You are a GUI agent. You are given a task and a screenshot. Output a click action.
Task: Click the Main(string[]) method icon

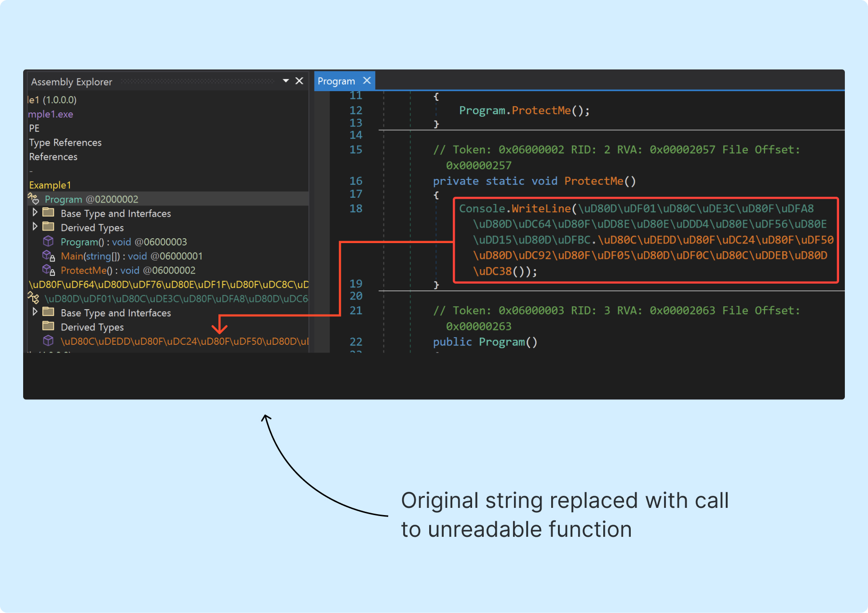pyautogui.click(x=48, y=256)
